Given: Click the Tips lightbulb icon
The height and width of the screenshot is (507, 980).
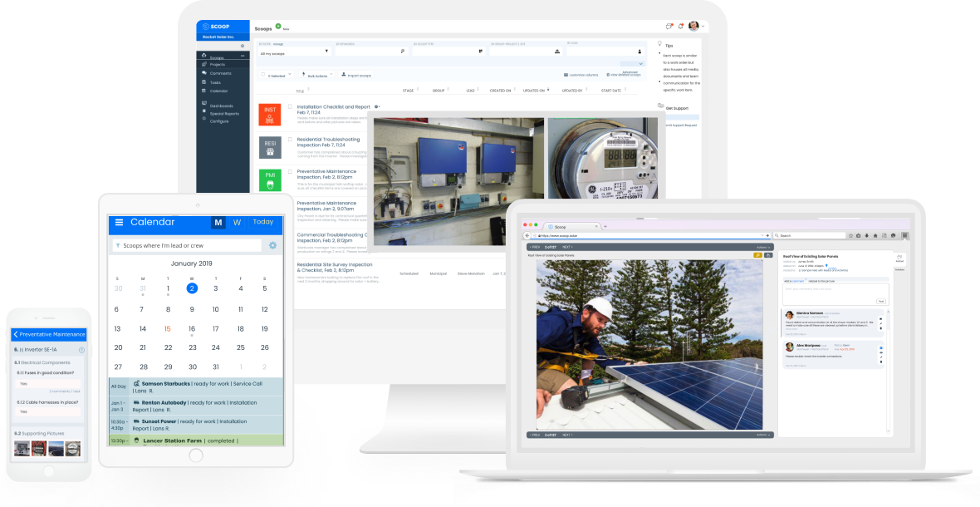Looking at the screenshot, I should pos(660,44).
